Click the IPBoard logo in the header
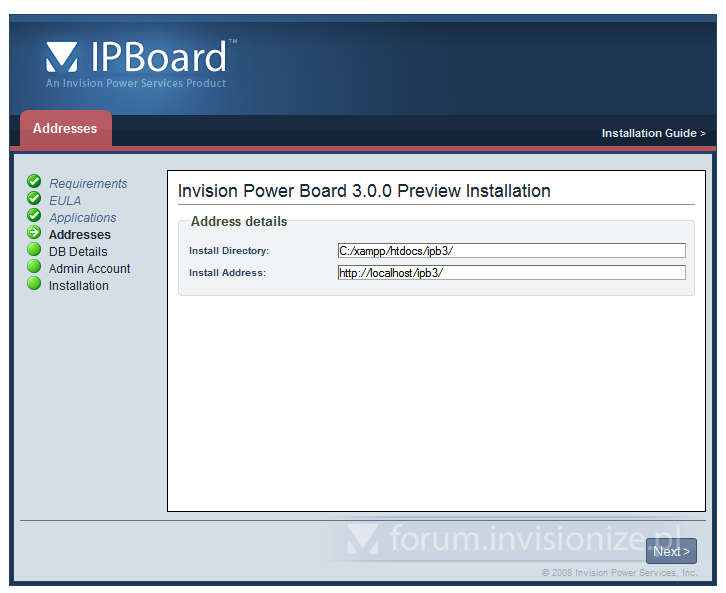Image resolution: width=726 pixels, height=593 pixels. [x=140, y=60]
